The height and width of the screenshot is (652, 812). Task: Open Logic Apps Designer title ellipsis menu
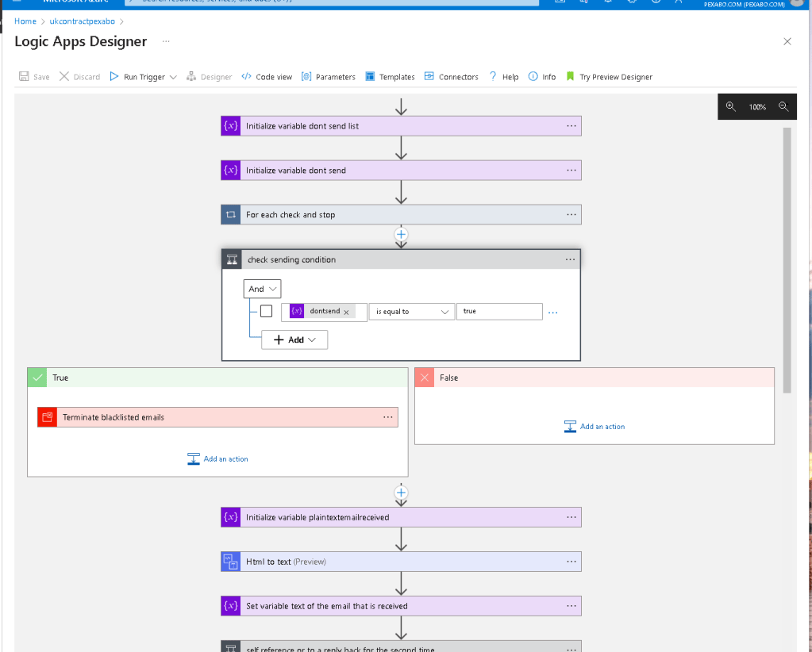coord(166,41)
